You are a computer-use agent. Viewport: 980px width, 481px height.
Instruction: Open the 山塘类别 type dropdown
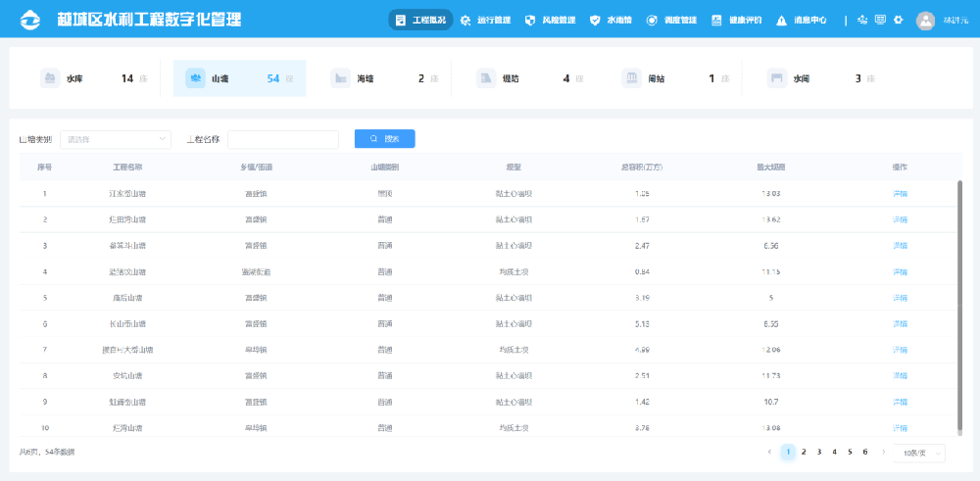(116, 139)
